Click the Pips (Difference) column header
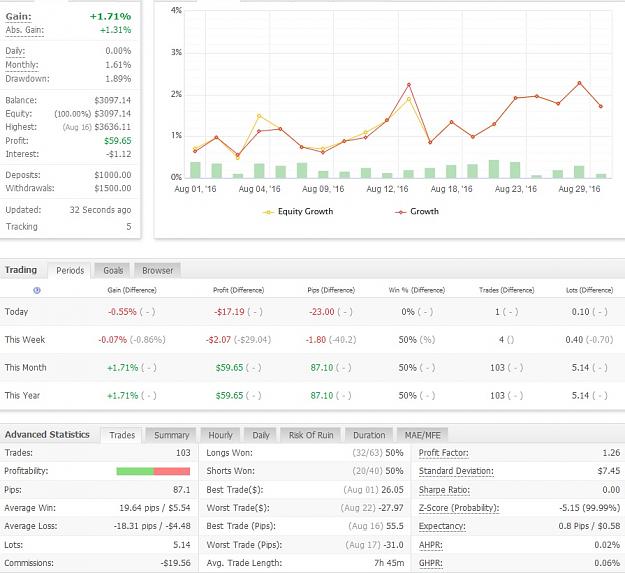 coord(331,290)
